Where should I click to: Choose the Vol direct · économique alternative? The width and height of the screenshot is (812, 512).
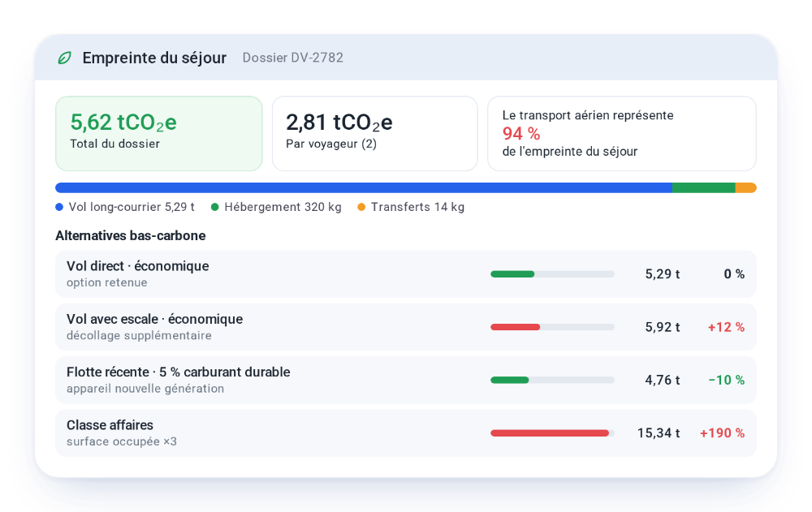pyautogui.click(x=406, y=274)
